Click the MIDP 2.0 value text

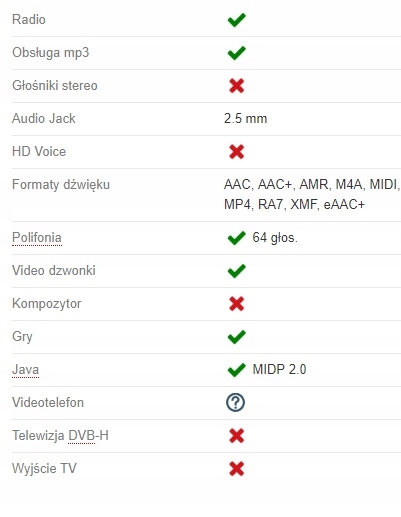(279, 370)
